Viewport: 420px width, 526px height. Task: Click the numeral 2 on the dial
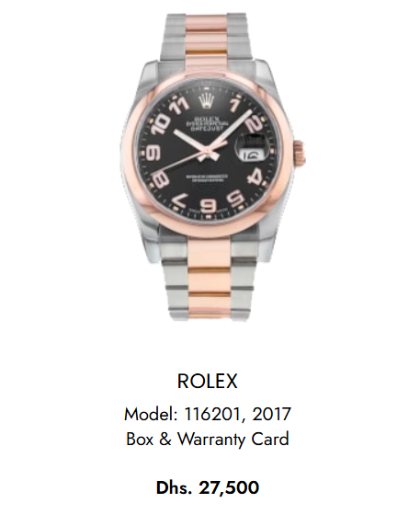coord(254,125)
